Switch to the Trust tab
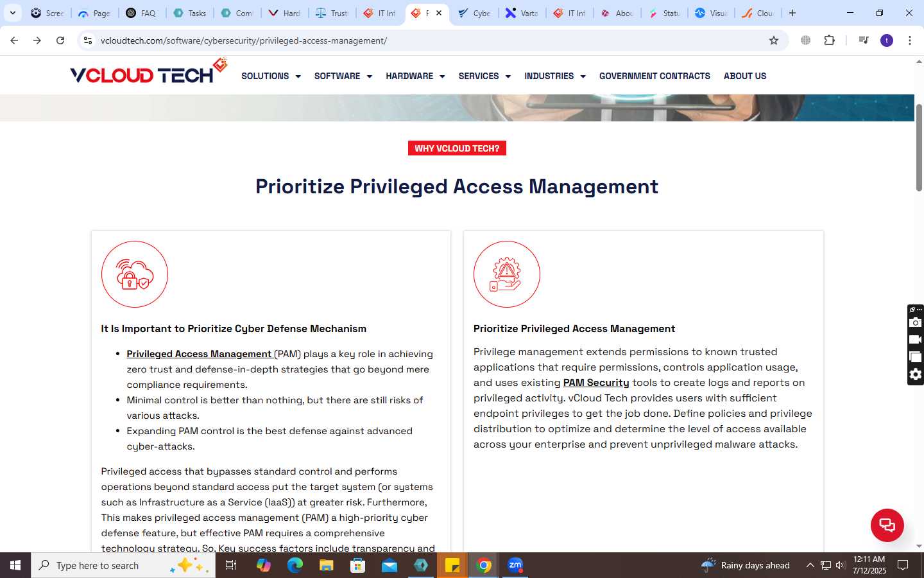Screen dimensions: 924x578 point(332,13)
